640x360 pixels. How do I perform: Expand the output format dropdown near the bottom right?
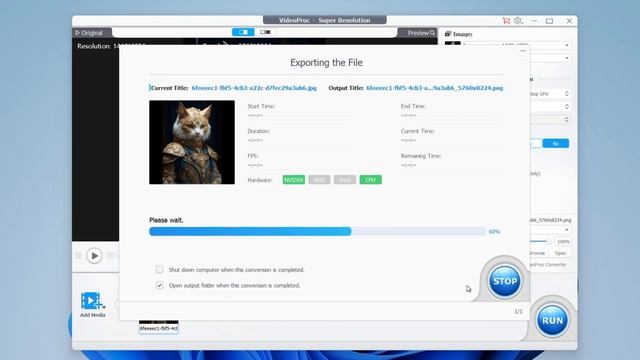coord(567,230)
